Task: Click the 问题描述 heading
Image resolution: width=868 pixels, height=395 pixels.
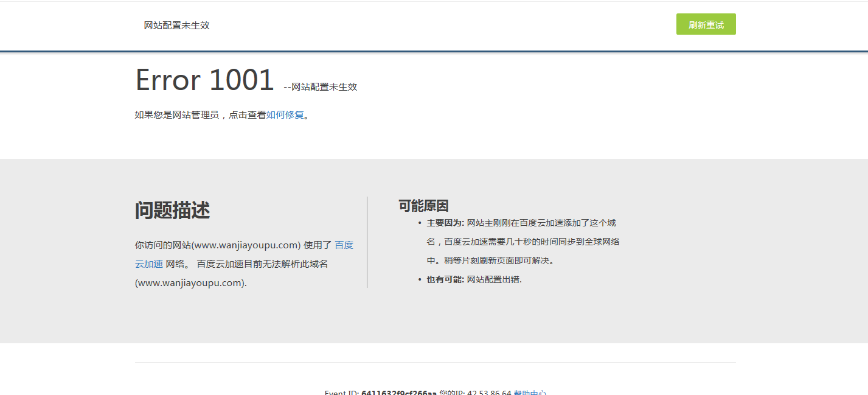Action: click(x=172, y=211)
